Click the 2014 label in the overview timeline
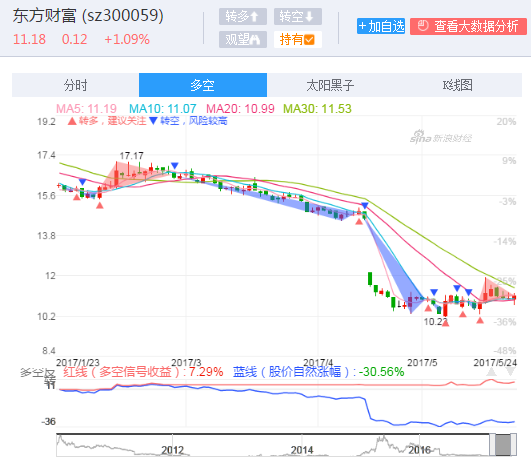The height and width of the screenshot is (470, 531). click(x=302, y=450)
